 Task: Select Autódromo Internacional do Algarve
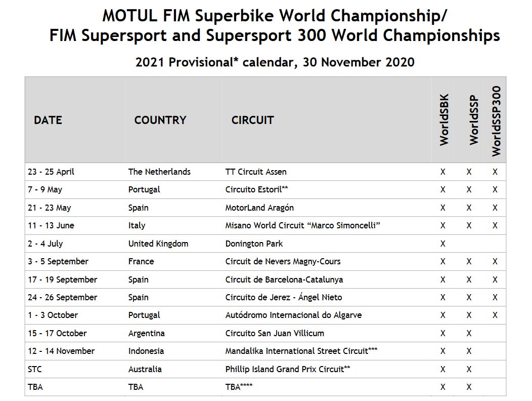(293, 315)
